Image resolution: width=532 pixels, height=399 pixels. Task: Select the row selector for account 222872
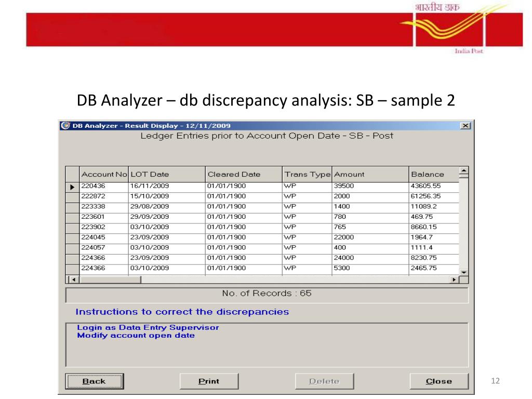[x=72, y=197]
